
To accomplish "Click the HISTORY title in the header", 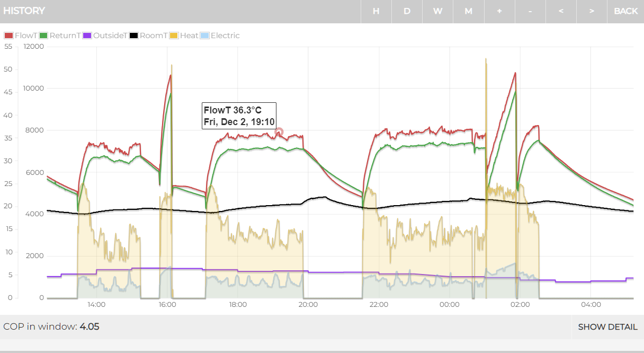I will click(24, 11).
